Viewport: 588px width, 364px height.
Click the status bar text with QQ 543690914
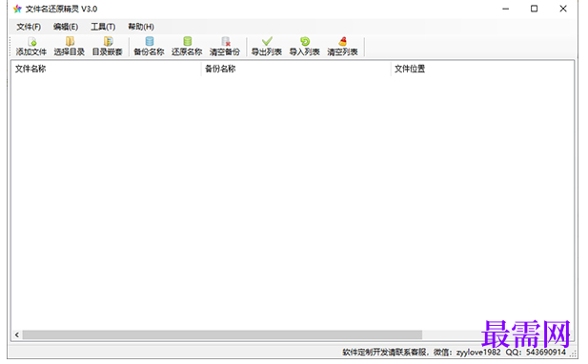[x=455, y=352]
